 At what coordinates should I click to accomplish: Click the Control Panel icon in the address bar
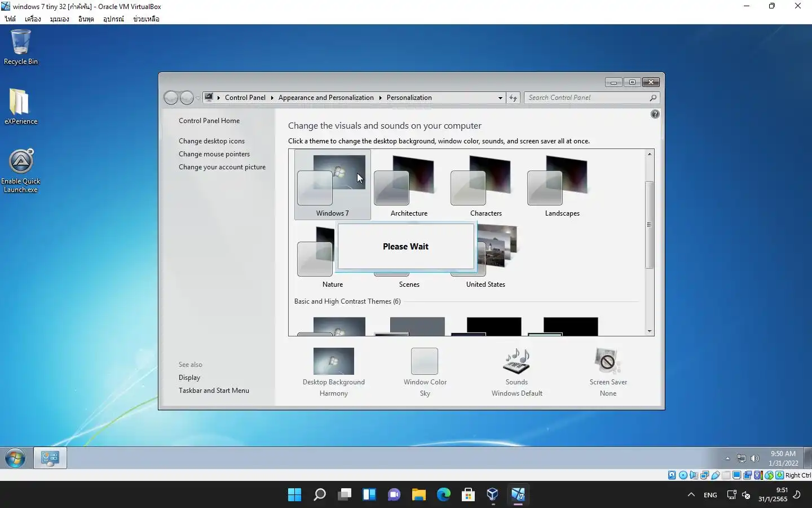[209, 97]
